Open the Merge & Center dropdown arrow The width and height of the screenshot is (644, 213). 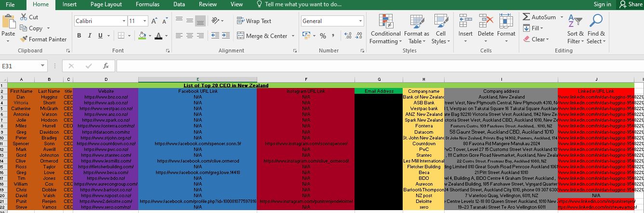click(292, 36)
